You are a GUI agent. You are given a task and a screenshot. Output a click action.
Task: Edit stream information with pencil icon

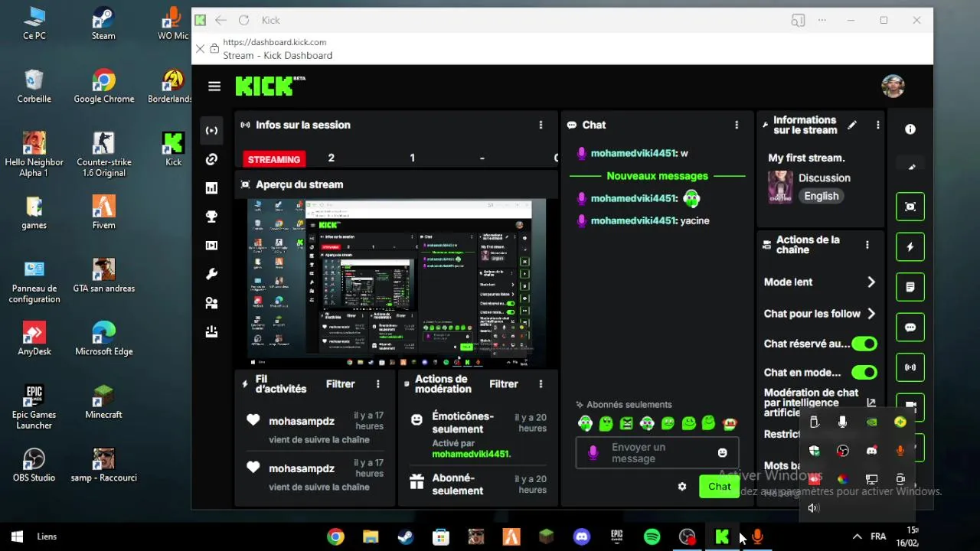tap(852, 125)
